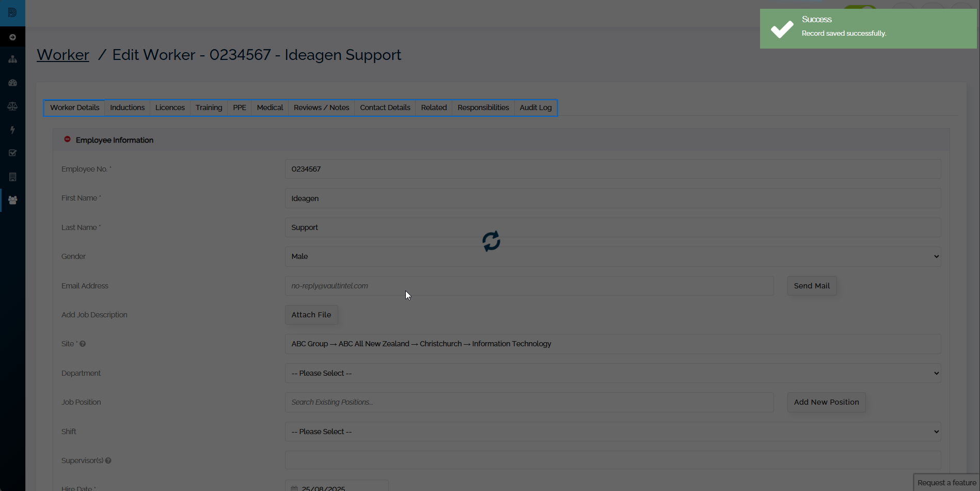Click the Employee No. field
Image resolution: width=980 pixels, height=491 pixels.
(x=613, y=169)
